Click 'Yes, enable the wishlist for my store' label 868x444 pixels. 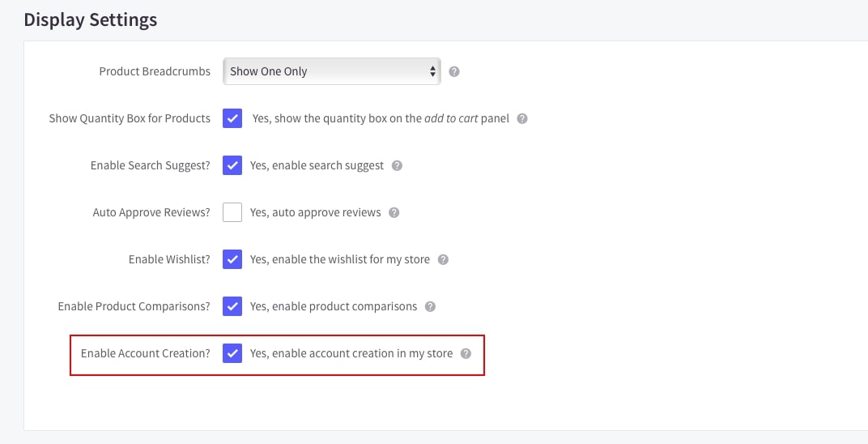click(x=340, y=259)
